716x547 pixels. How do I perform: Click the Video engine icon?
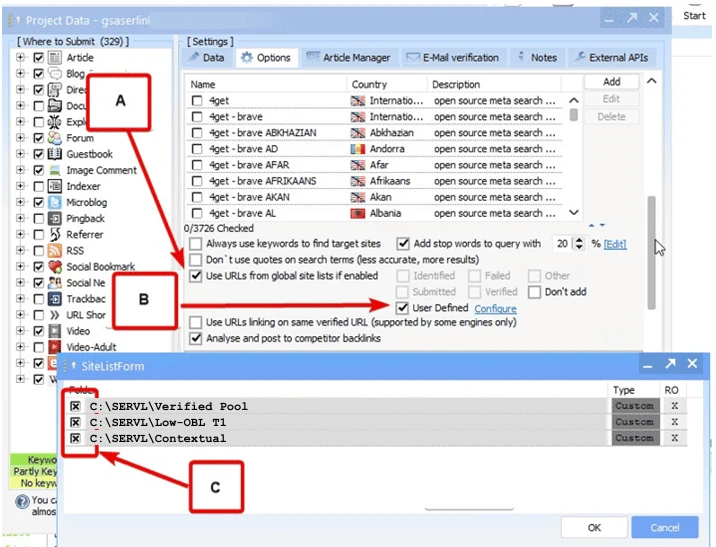55,331
